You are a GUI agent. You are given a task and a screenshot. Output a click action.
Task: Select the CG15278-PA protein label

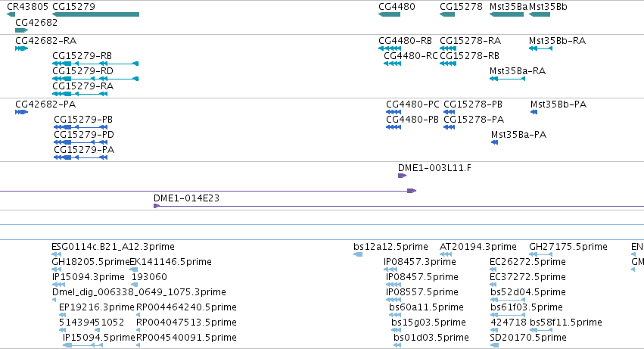click(x=474, y=120)
